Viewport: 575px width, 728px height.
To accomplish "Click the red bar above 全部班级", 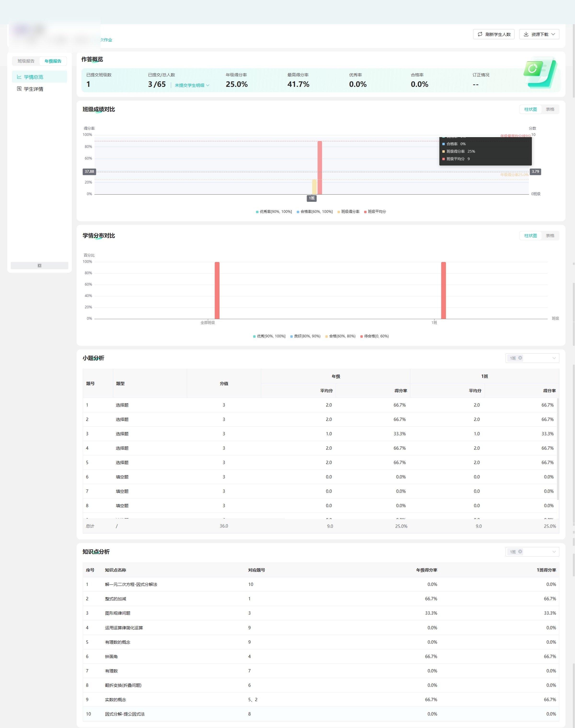I will 217,290.
